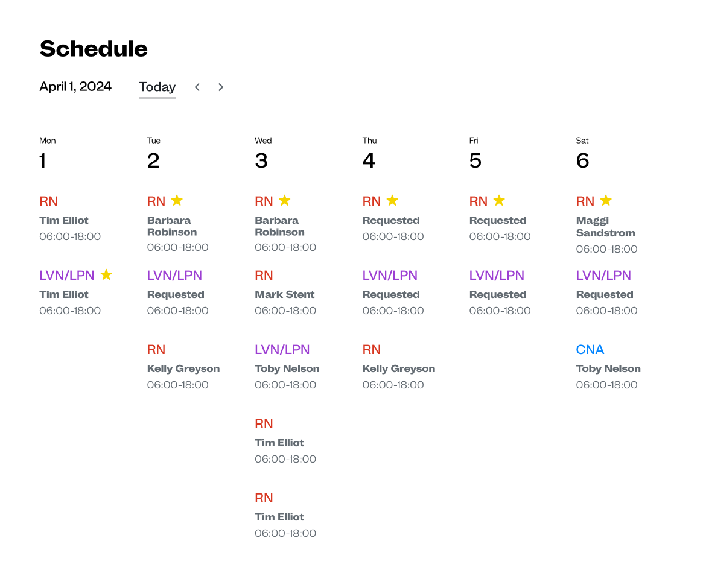Advance to next week with right chevron
Screen dimensions: 706x588
click(221, 87)
